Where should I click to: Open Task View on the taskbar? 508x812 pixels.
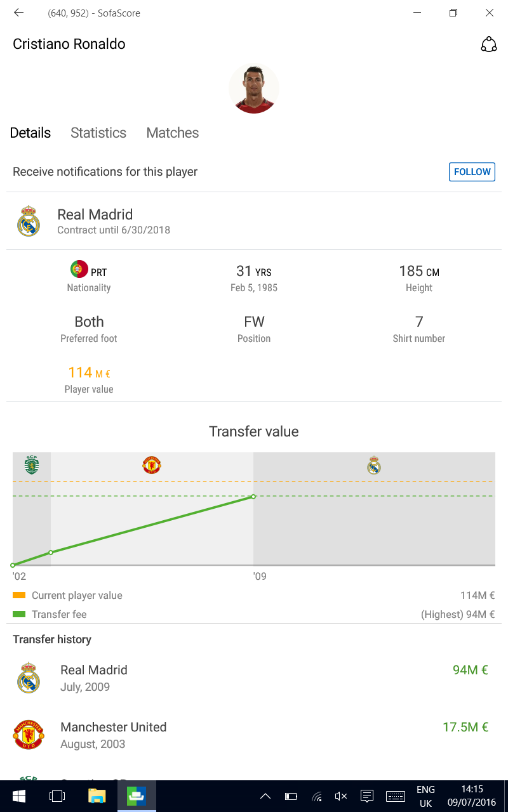tap(57, 796)
